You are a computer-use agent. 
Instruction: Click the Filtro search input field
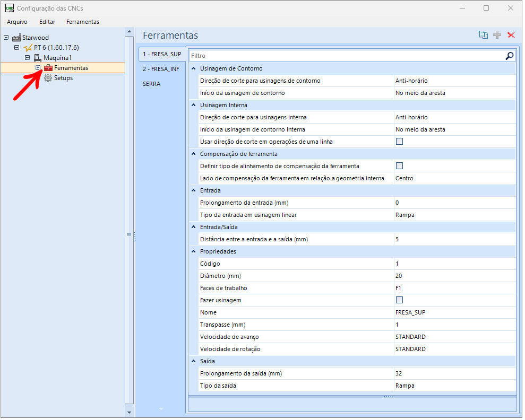point(348,56)
